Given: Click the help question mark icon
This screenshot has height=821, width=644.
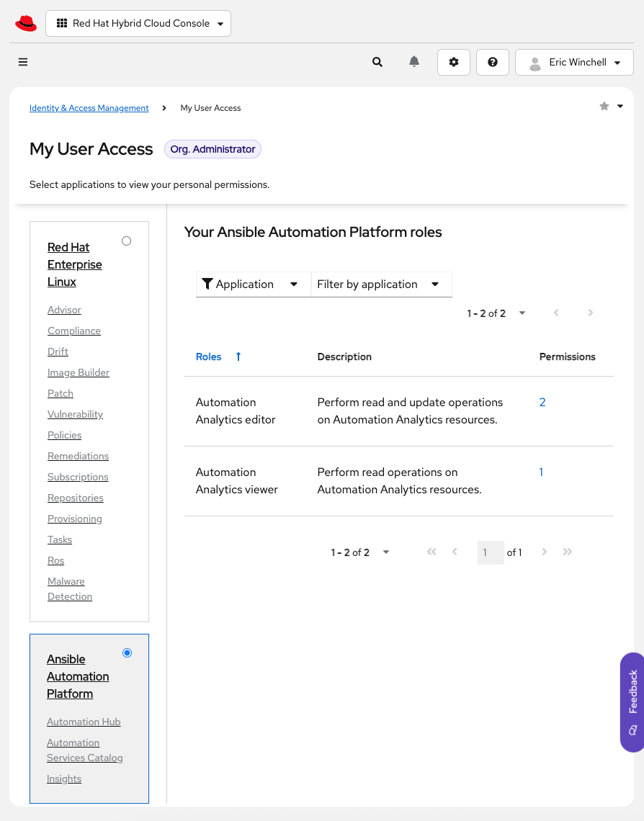Looking at the screenshot, I should 493,63.
